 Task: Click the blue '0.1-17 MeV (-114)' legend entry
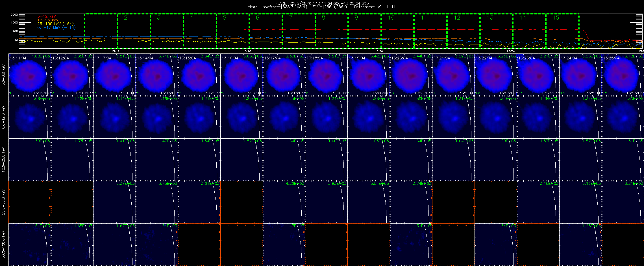click(56, 27)
